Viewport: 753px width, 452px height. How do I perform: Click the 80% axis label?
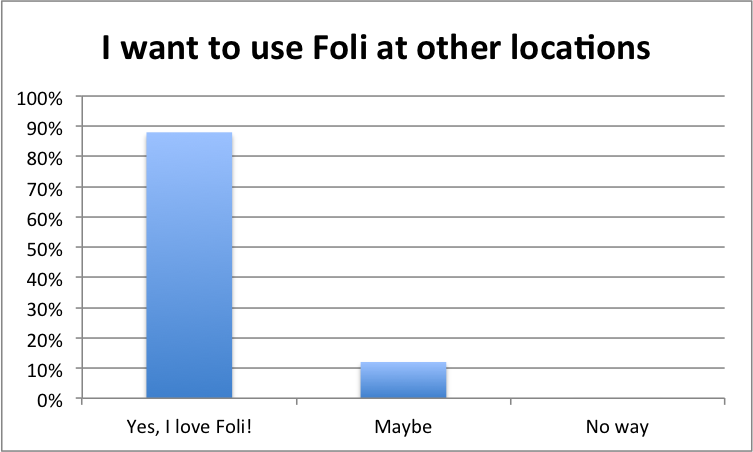[45, 159]
